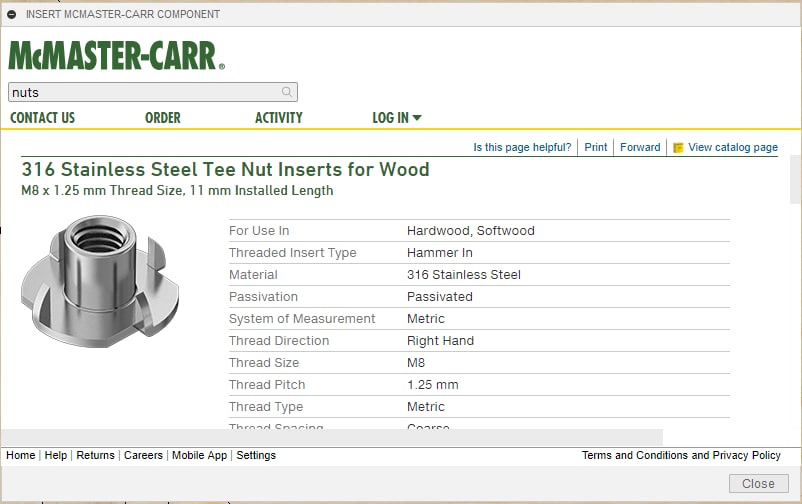Click the 'Threaded Insert Type' label
The image size is (802, 504).
click(x=293, y=253)
